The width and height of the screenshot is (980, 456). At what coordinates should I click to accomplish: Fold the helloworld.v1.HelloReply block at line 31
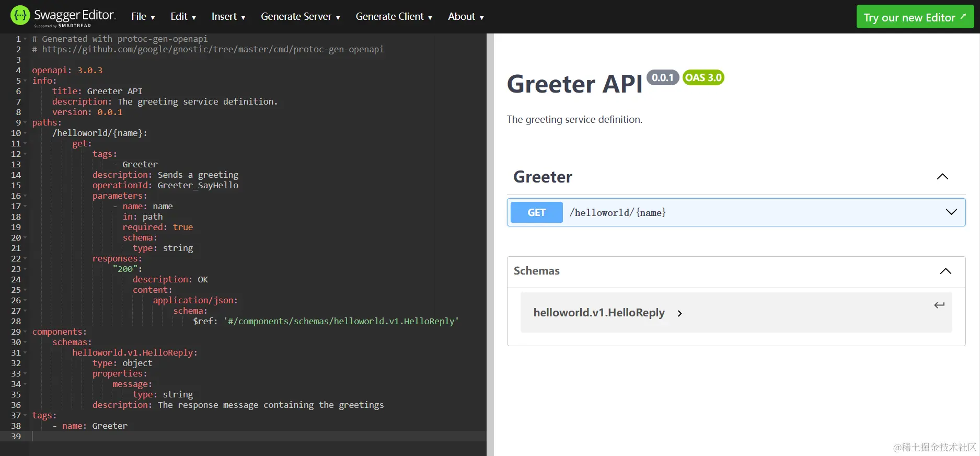tap(25, 353)
